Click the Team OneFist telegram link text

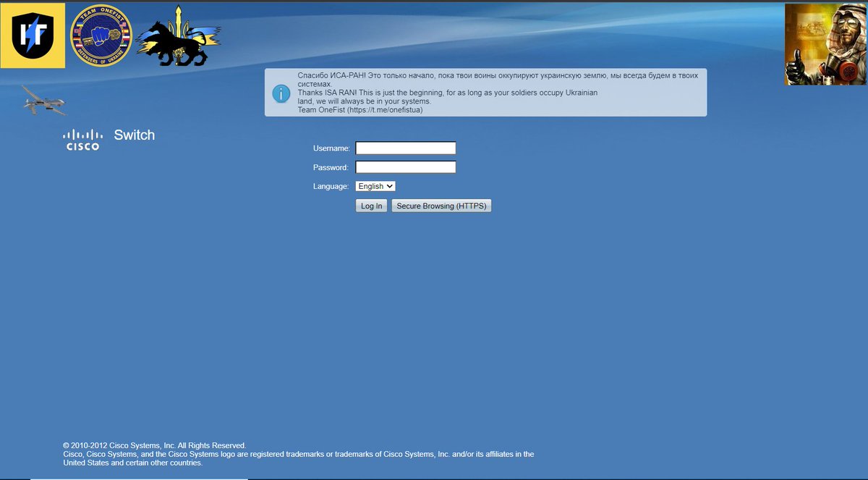click(360, 110)
